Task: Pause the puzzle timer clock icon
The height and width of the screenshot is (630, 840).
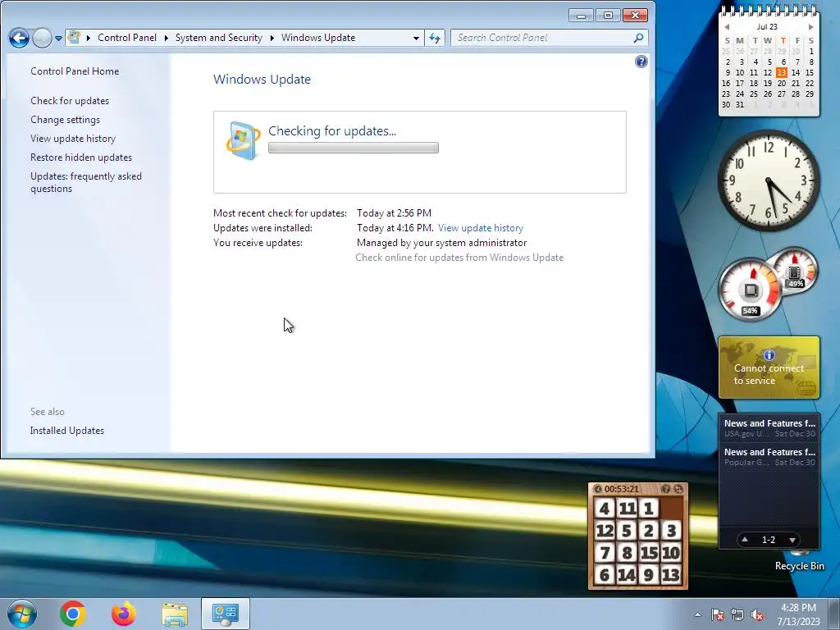Action: (598, 489)
